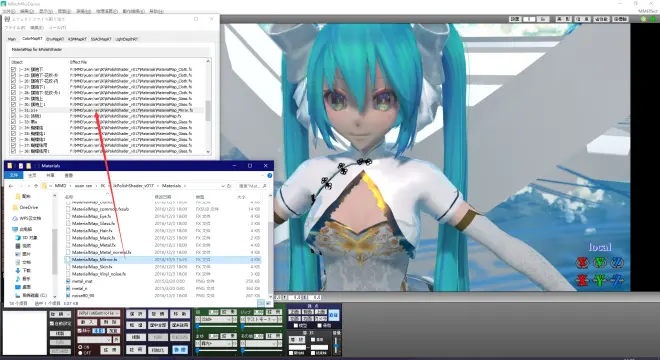Uncheck object row 31 checkbox
660x360 pixels.
(x=13, y=110)
